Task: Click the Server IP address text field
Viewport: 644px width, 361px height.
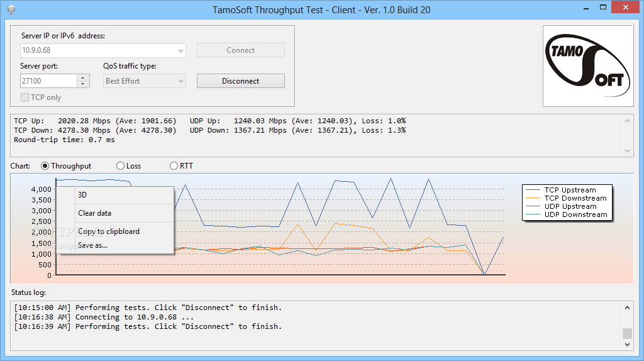Action: pos(99,50)
